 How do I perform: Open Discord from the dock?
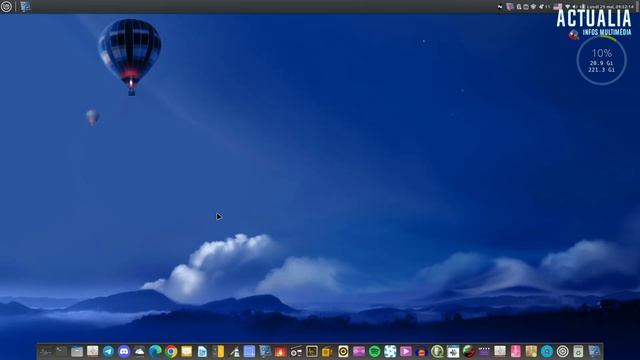tap(124, 351)
